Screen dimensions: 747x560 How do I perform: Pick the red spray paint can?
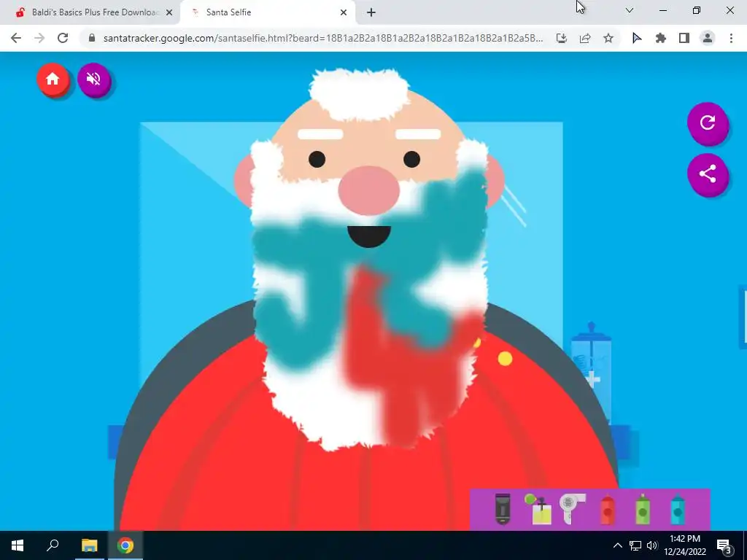coord(608,510)
